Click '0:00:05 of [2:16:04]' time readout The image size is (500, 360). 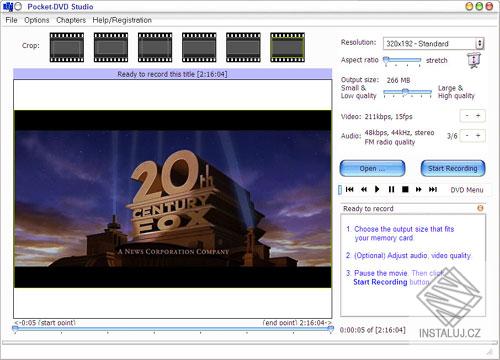pyautogui.click(x=373, y=330)
